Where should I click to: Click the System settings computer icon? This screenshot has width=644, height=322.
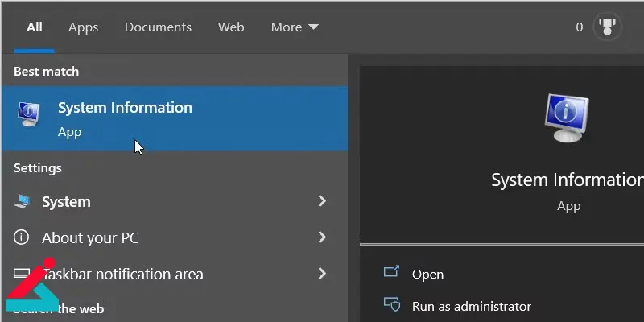point(22,200)
